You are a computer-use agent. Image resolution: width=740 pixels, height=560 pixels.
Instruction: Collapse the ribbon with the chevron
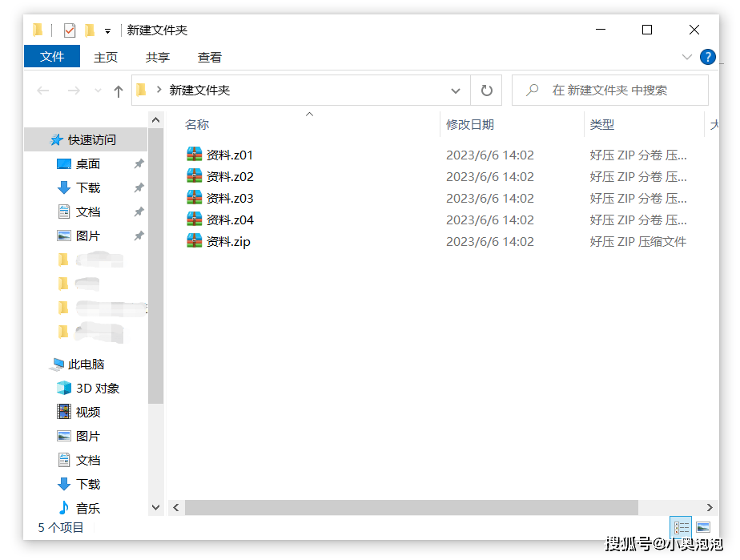tap(687, 57)
